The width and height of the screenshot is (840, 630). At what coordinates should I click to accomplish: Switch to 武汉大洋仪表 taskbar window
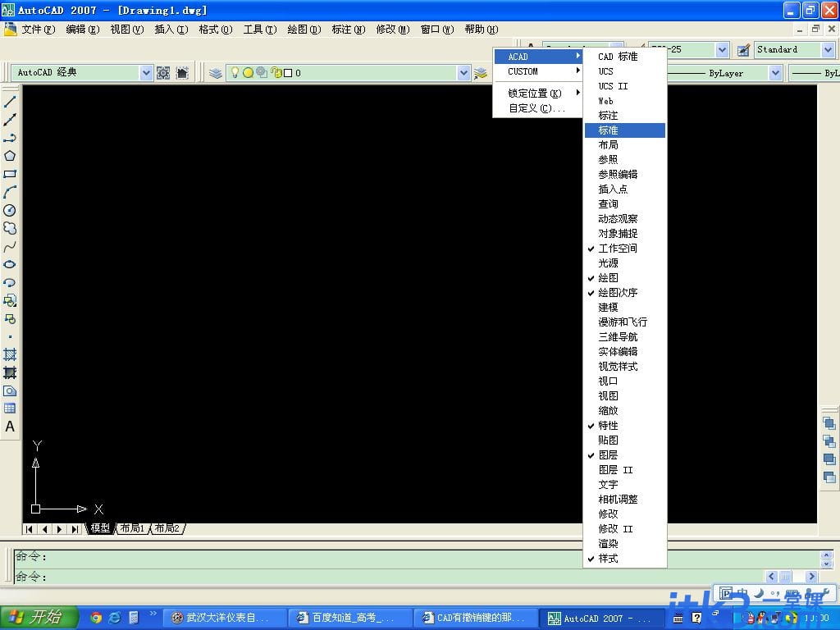click(x=225, y=618)
